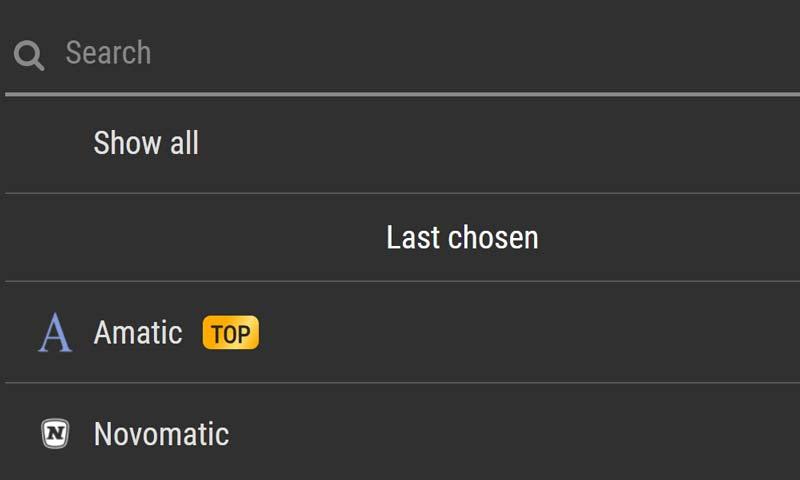
Task: Click the Amatic provider name text
Action: [x=138, y=333]
